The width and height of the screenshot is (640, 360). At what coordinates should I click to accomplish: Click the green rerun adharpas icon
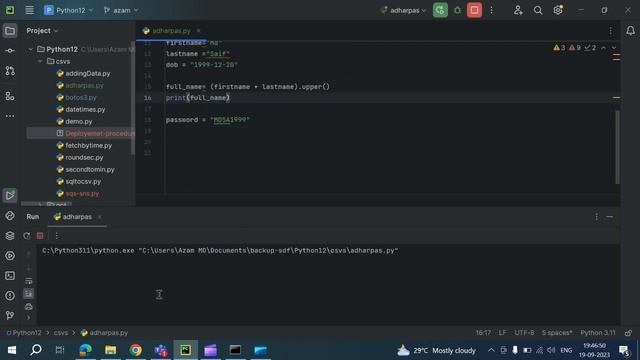tap(440, 10)
